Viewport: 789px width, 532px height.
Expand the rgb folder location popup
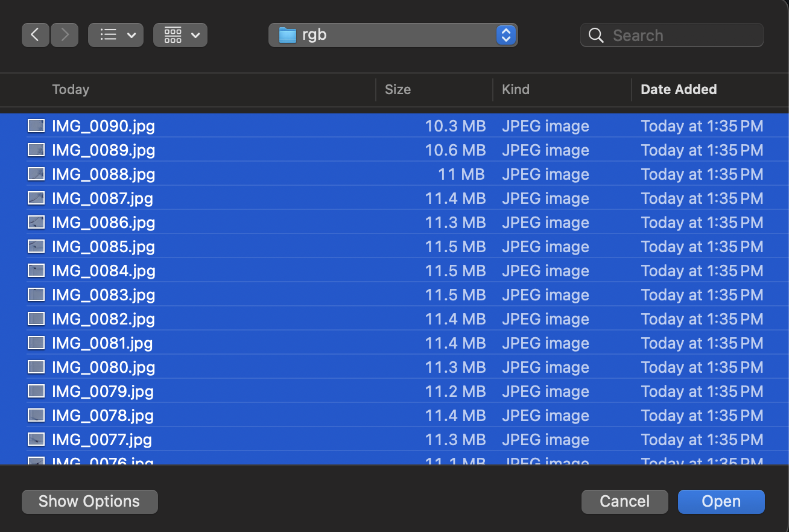coord(505,35)
